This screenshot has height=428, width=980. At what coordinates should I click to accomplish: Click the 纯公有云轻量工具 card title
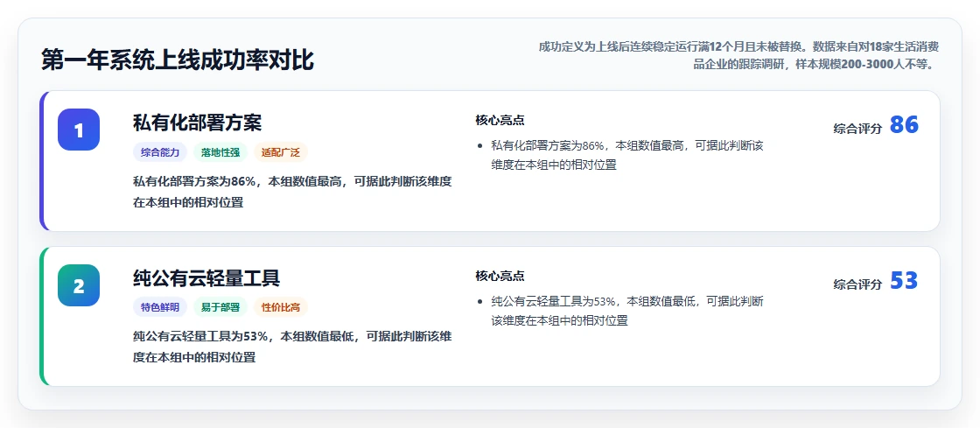[x=206, y=278]
